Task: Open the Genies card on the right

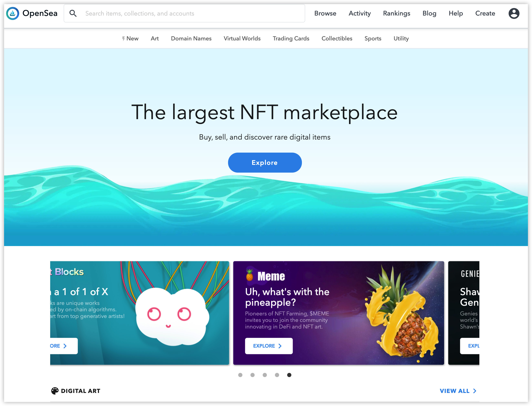Action: [x=464, y=313]
